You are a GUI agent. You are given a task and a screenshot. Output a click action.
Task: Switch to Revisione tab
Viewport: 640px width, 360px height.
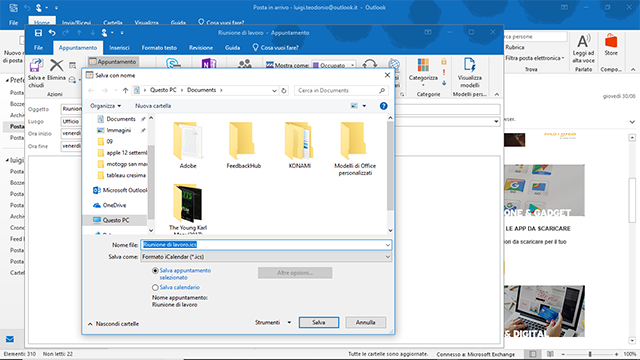[x=200, y=48]
